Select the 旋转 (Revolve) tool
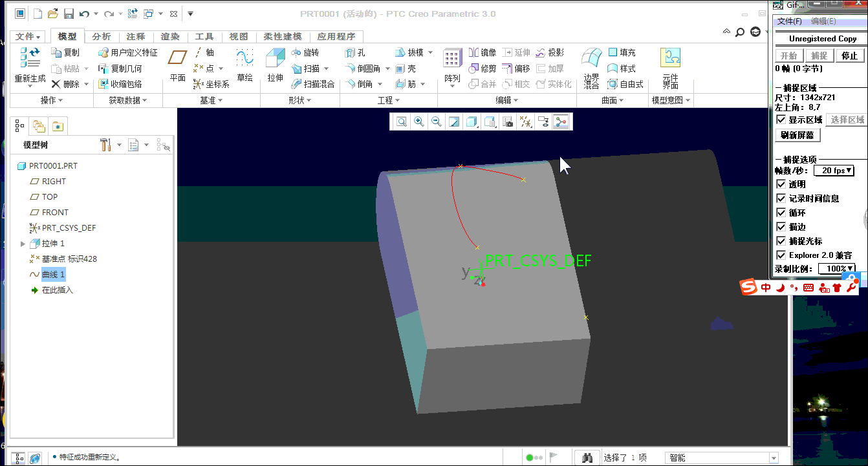This screenshot has height=466, width=868. [x=305, y=52]
